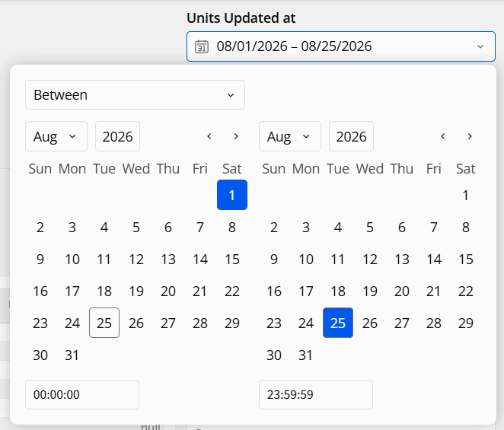Pick day 15 in left calendar
The width and height of the screenshot is (504, 430).
232,259
